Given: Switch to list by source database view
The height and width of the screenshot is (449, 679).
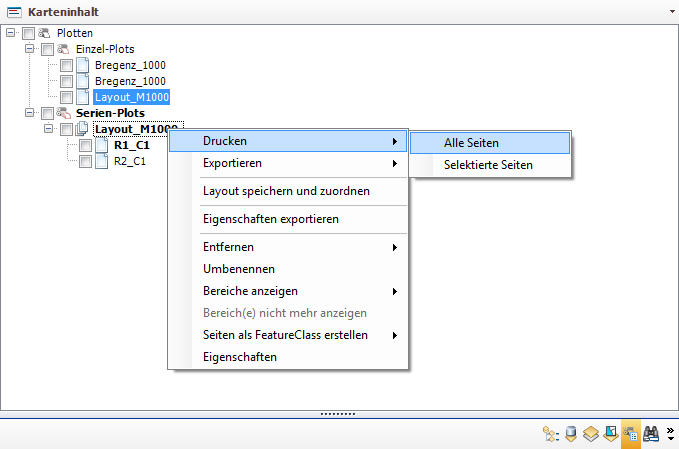Looking at the screenshot, I should (571, 434).
